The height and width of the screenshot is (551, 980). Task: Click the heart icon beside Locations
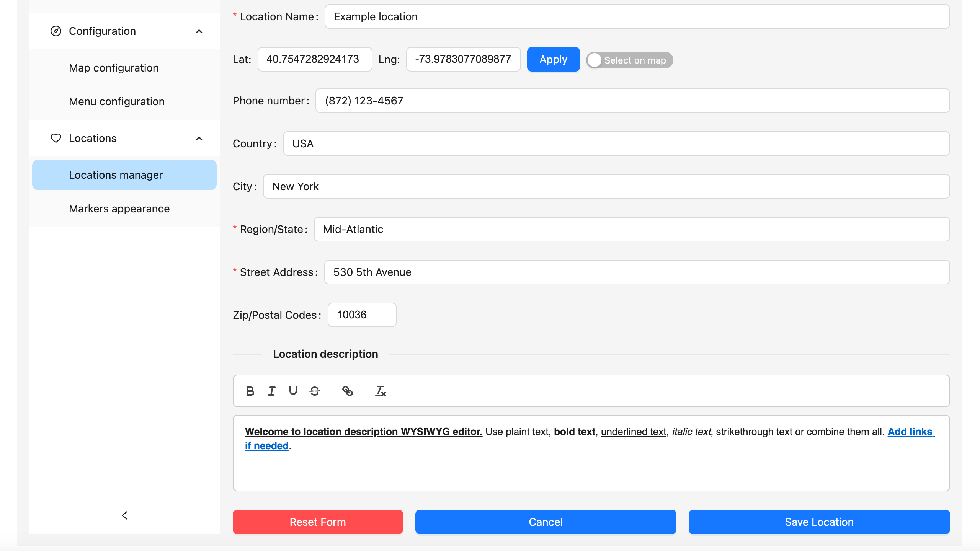click(56, 138)
